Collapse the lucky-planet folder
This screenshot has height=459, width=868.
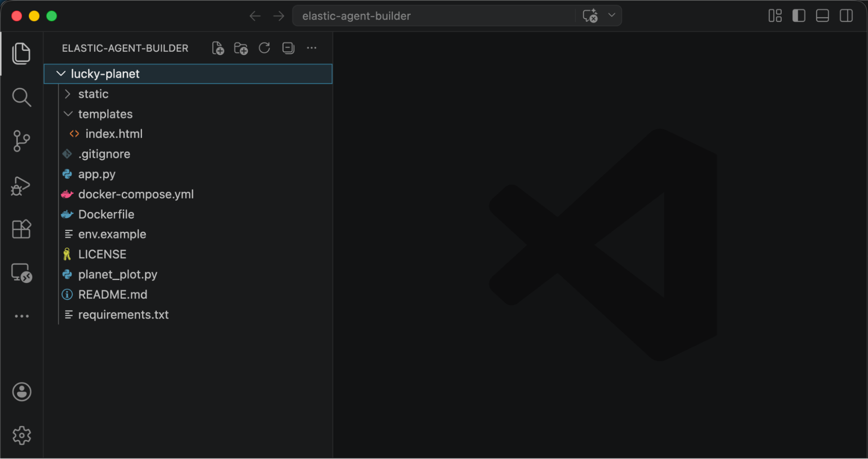tap(188, 74)
